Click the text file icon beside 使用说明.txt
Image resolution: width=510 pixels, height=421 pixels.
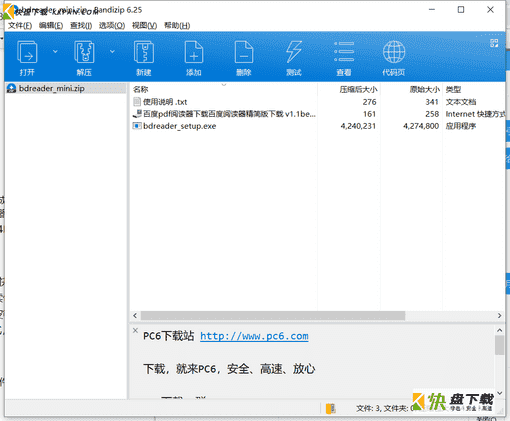(x=137, y=102)
